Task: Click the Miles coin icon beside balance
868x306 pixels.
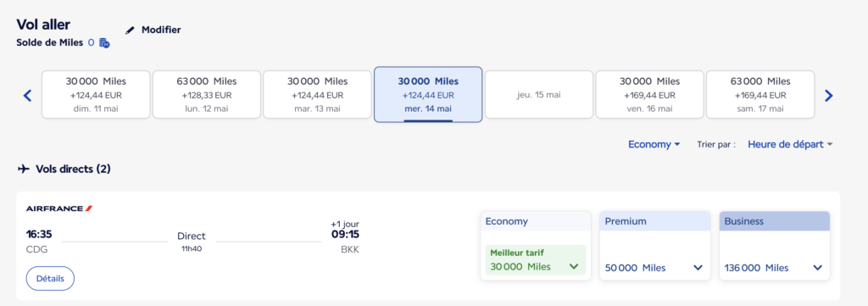Action: click(104, 42)
